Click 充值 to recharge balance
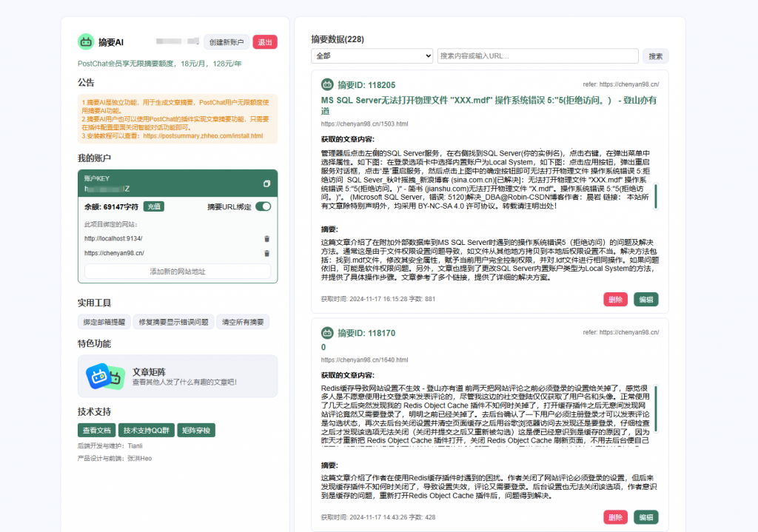758x532 pixels. click(154, 208)
